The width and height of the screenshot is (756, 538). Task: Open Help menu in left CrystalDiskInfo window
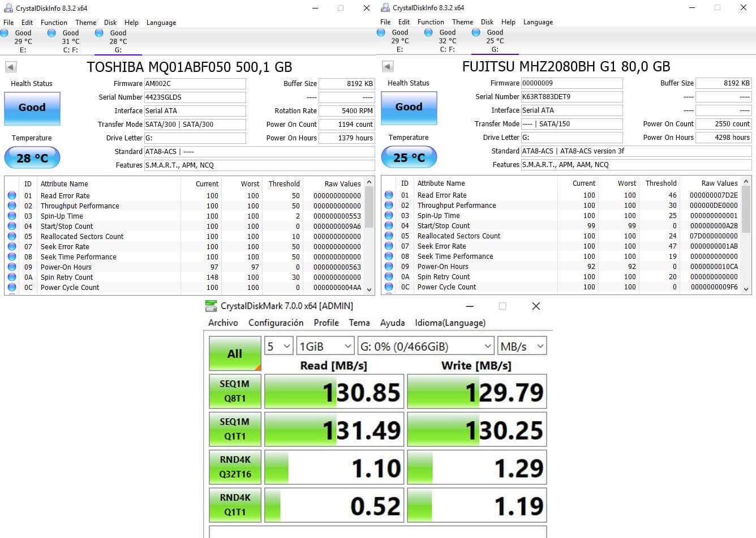coord(131,23)
